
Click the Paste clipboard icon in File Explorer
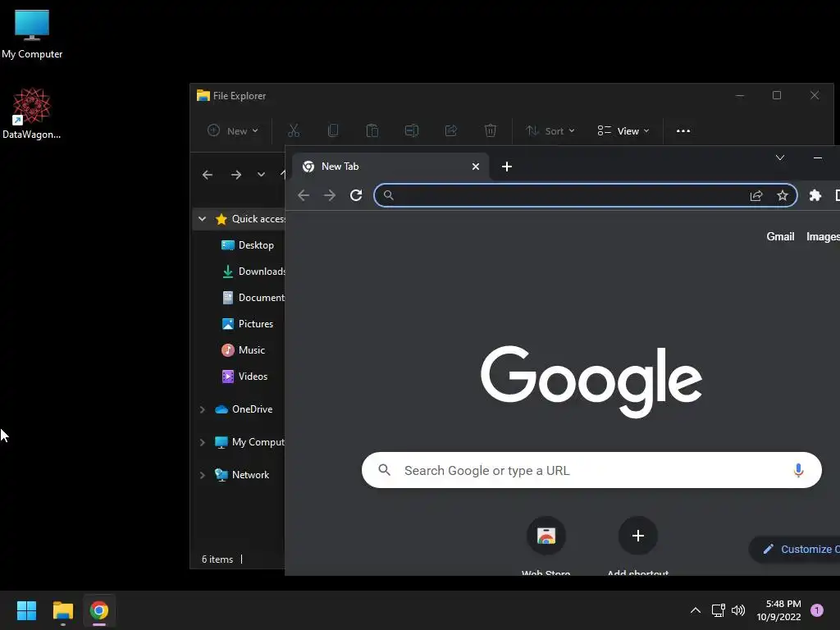[372, 130]
